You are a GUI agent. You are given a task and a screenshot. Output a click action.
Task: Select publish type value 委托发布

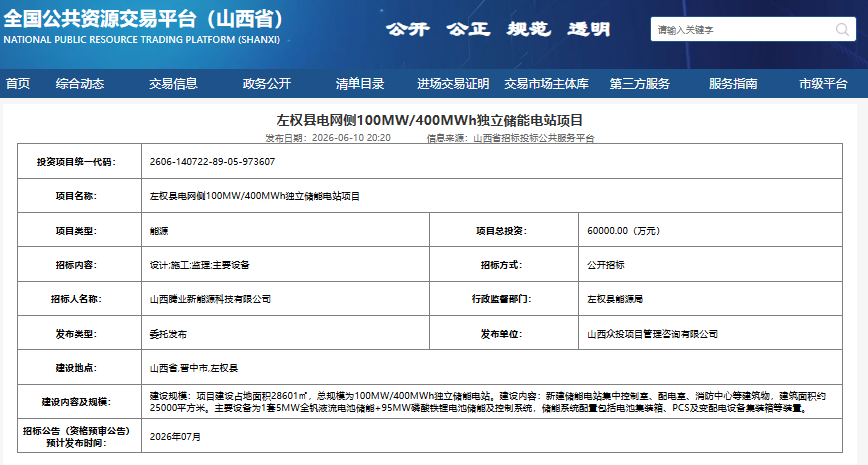[x=168, y=334]
